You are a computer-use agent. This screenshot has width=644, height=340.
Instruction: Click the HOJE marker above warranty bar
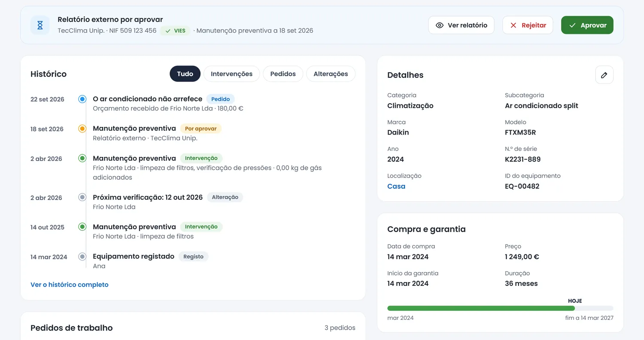coord(575,301)
